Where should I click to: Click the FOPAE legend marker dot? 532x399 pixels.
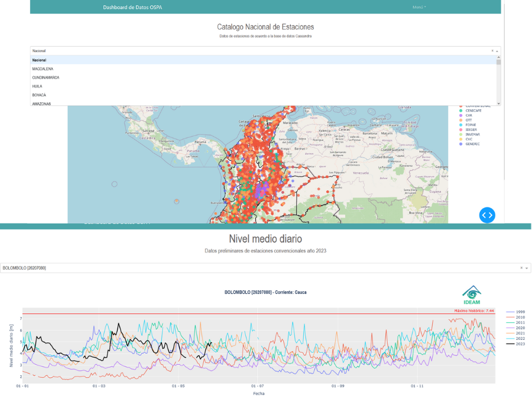click(x=460, y=125)
